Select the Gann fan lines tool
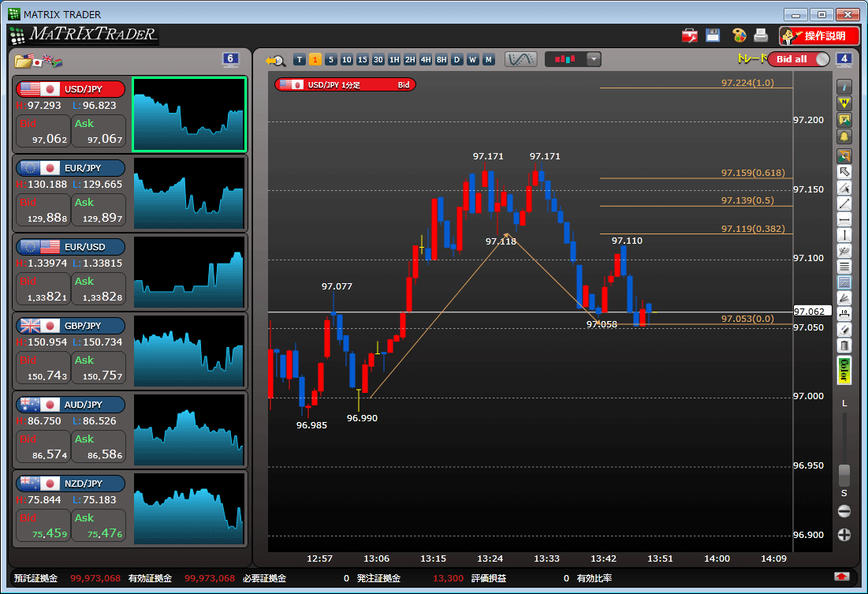This screenshot has height=594, width=868. tap(844, 299)
